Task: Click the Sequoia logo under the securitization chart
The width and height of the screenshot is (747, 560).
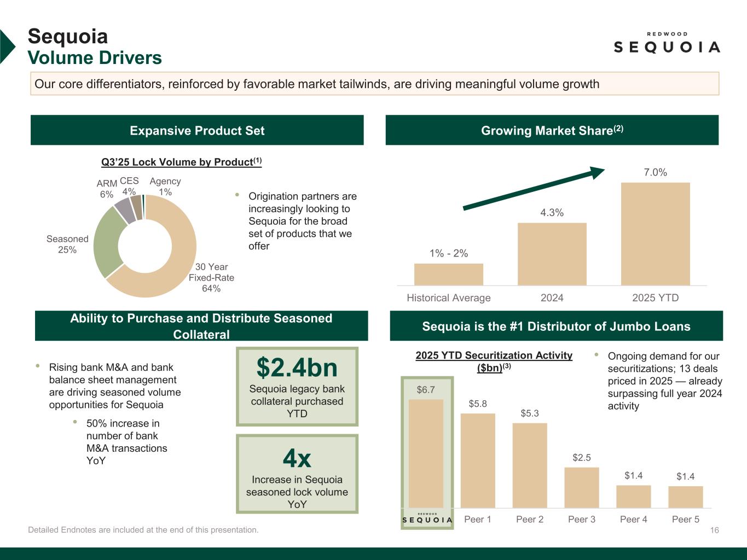Action: click(427, 518)
